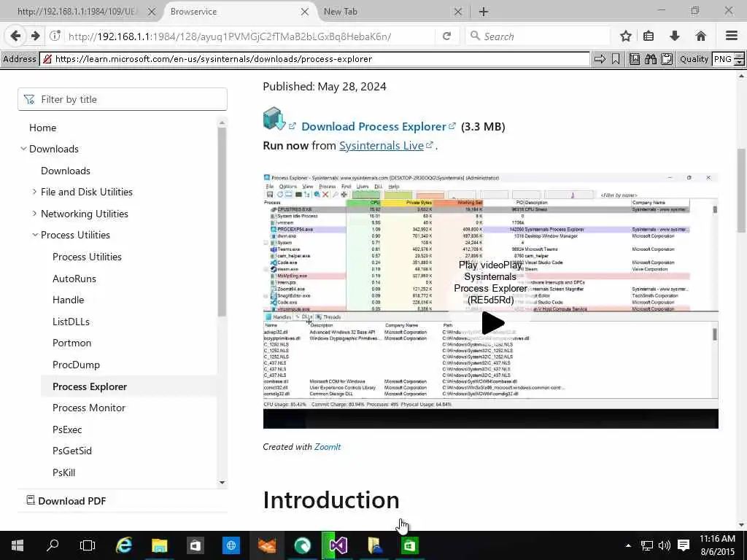Open Handle in sidebar
This screenshot has width=747, height=560.
tap(68, 300)
